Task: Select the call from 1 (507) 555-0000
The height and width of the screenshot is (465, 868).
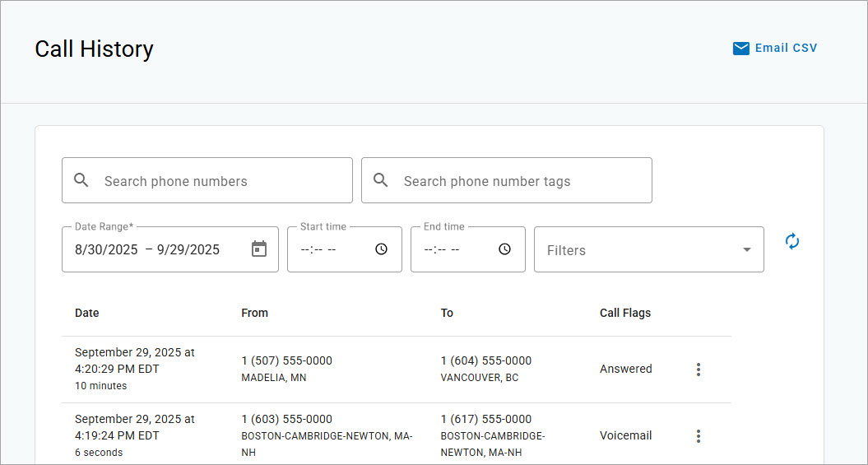Action: [286, 360]
